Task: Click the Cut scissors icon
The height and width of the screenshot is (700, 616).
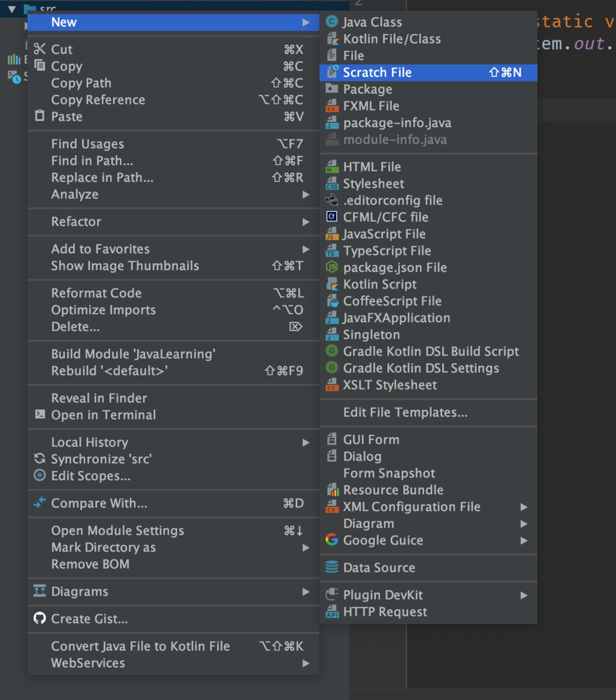Action: coord(40,49)
